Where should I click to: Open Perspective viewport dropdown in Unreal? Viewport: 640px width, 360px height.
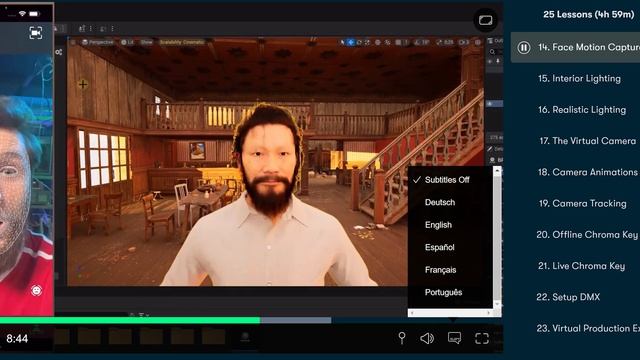[98, 42]
